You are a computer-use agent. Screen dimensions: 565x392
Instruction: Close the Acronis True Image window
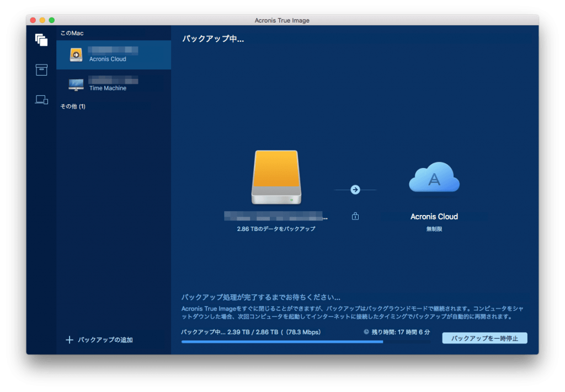[x=33, y=20]
